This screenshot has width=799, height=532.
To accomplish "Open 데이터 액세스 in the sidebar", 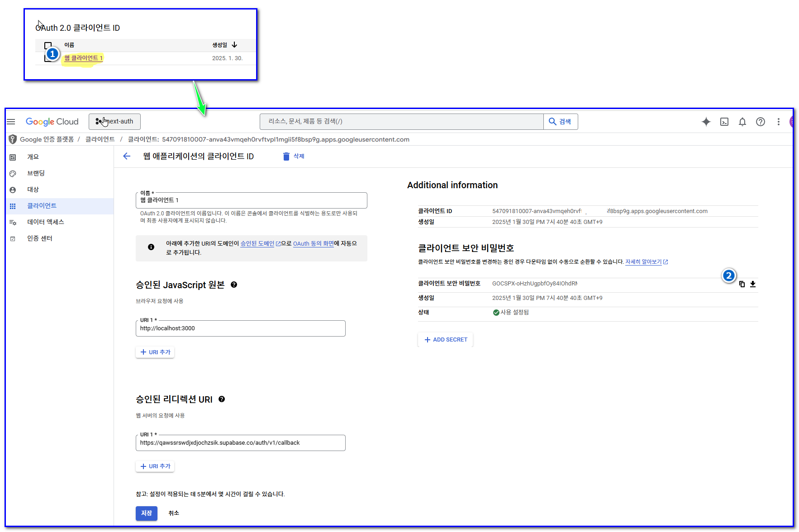I will pos(45,222).
